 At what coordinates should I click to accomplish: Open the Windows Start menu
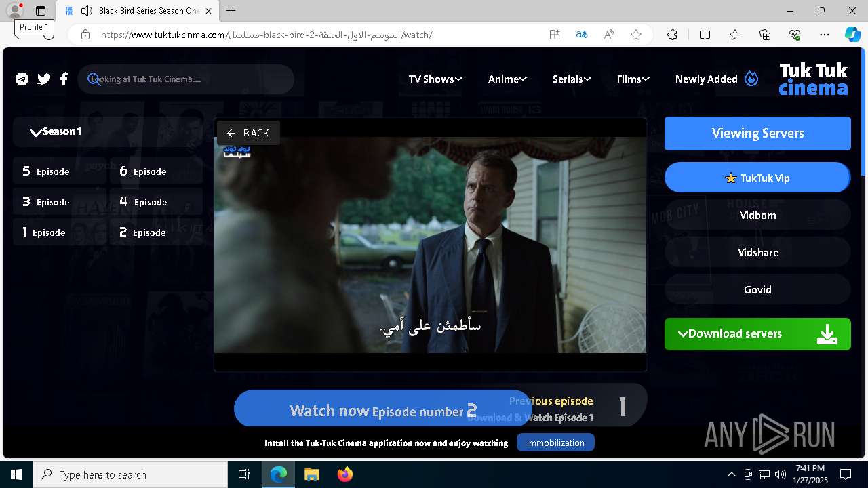point(16,474)
